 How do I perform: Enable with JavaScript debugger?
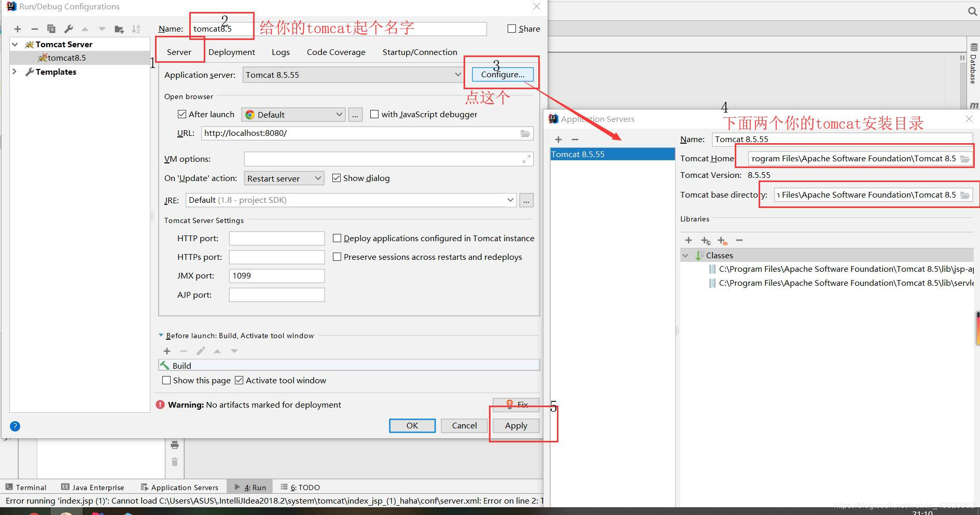[x=374, y=114]
